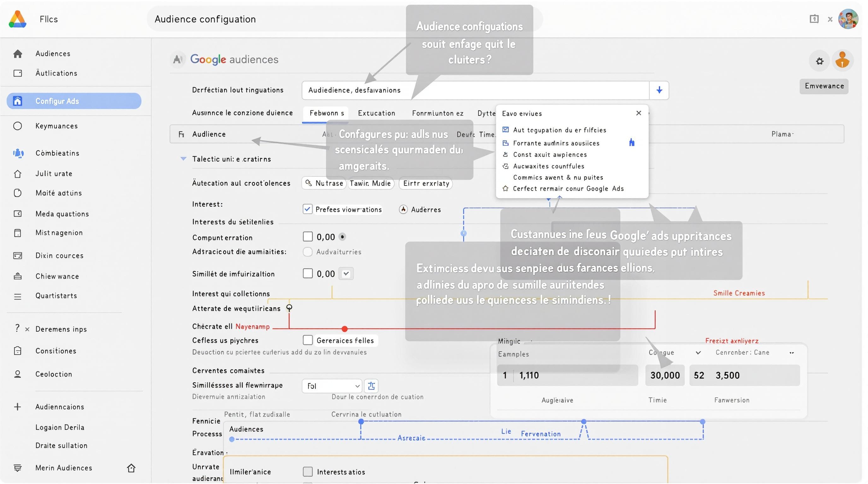
Task: Click the plus icon beside Audienncaions
Action: point(18,406)
